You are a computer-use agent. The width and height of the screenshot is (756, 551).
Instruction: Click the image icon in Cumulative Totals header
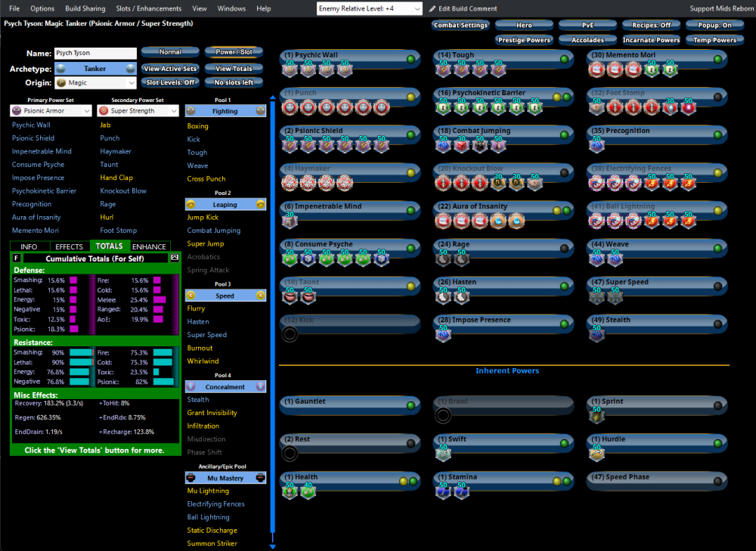[175, 258]
